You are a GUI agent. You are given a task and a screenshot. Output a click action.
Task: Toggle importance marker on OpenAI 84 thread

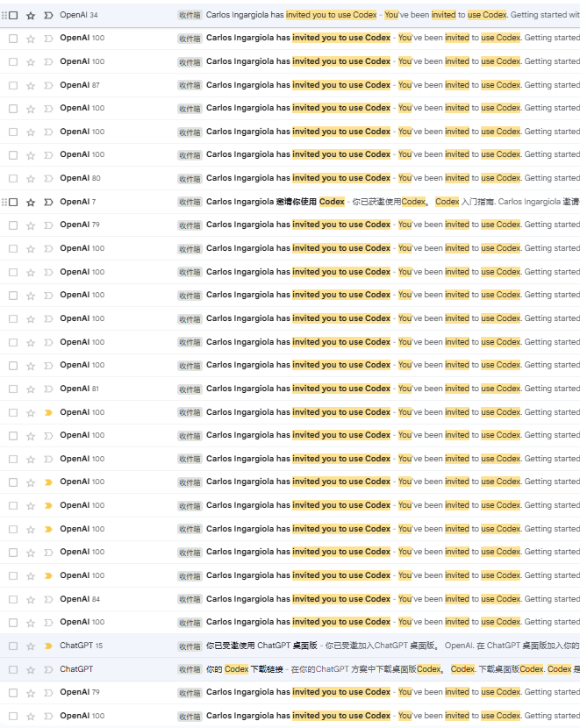pyautogui.click(x=48, y=599)
